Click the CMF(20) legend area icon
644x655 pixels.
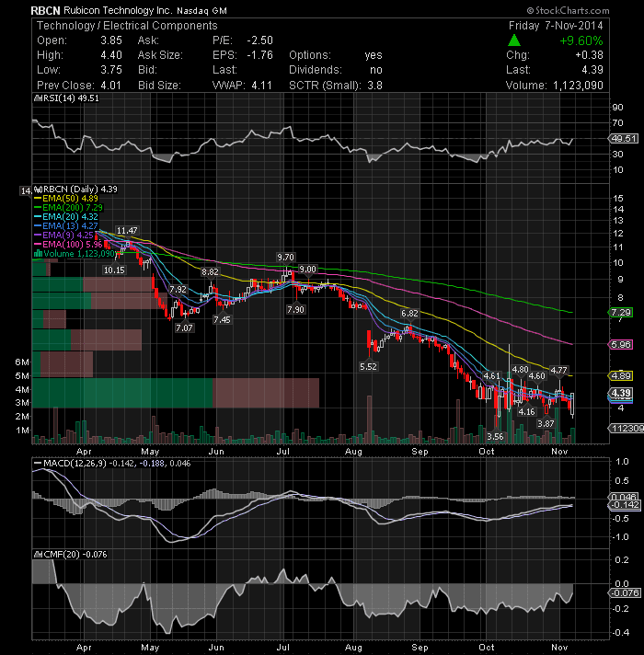(38, 555)
